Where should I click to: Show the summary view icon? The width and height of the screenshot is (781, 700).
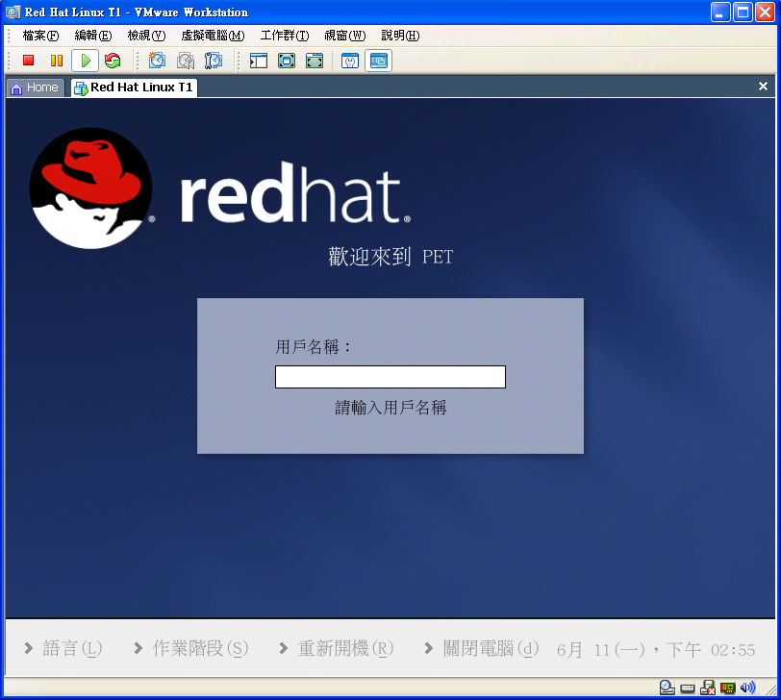click(350, 62)
